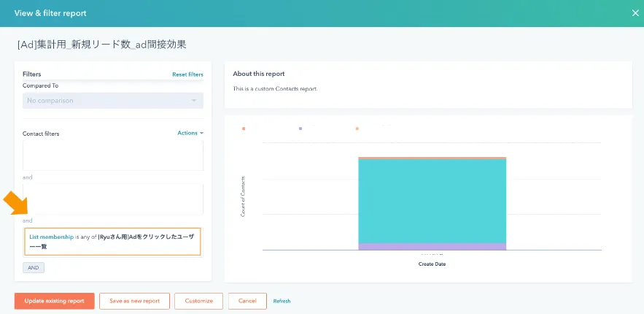644x314 pixels.
Task: Click the purple legend dot
Action: point(300,129)
